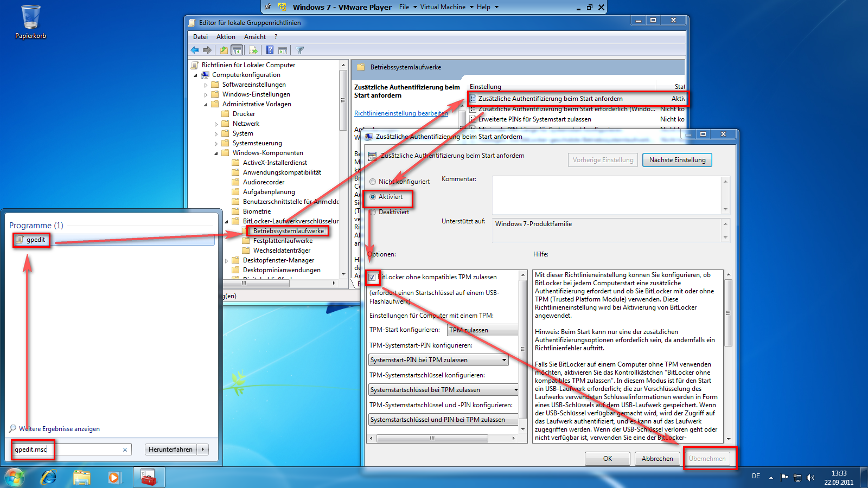Open the Ansicht menu
Screen dimensions: 868x488
(254, 37)
